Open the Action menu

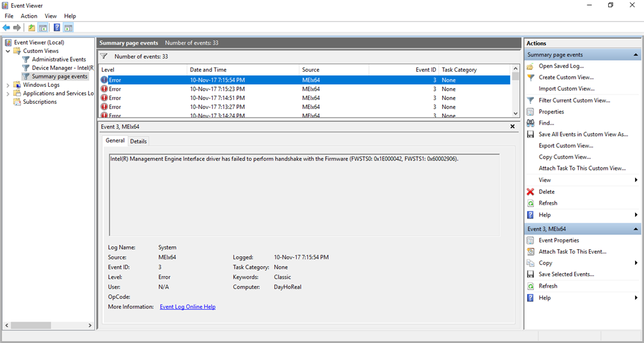coord(29,16)
